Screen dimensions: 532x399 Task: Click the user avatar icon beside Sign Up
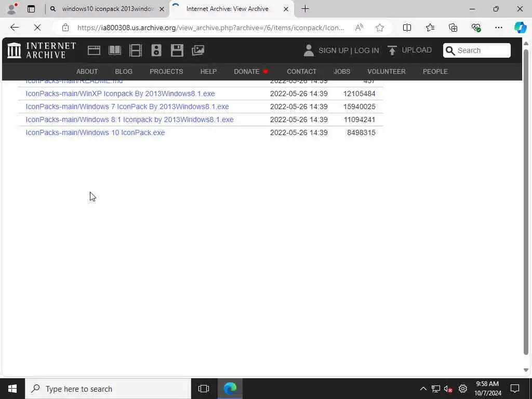point(309,50)
